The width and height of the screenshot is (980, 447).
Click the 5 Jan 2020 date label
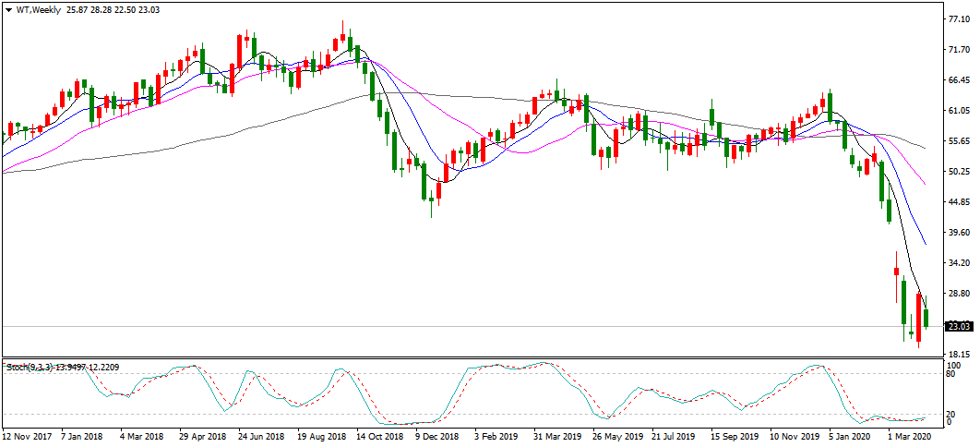pyautogui.click(x=850, y=434)
